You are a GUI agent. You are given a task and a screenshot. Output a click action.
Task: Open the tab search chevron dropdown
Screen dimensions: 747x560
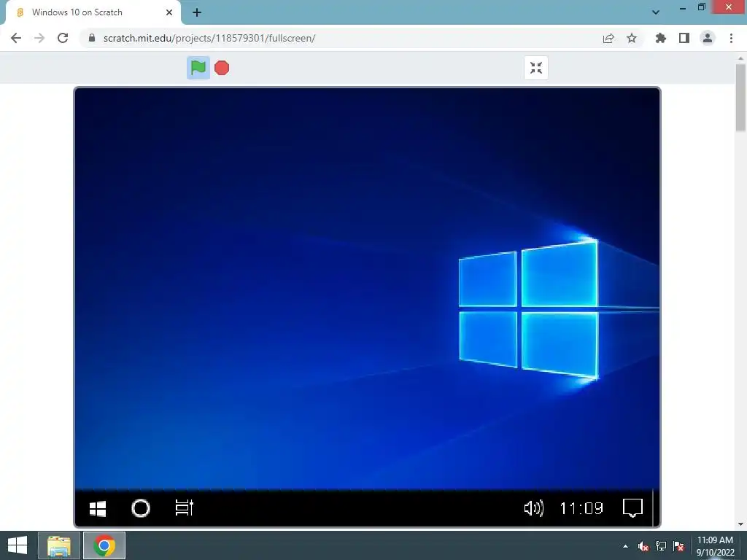(656, 12)
